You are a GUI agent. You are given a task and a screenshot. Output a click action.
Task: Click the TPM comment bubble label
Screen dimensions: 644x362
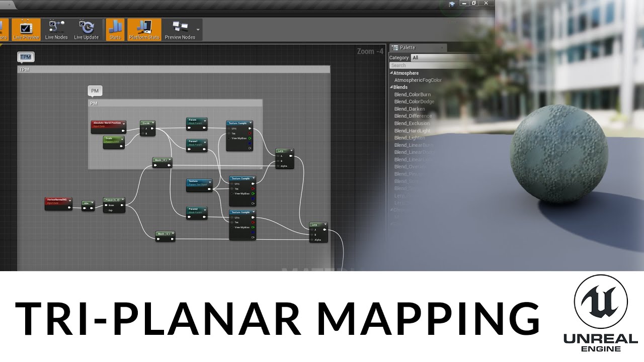tap(26, 57)
